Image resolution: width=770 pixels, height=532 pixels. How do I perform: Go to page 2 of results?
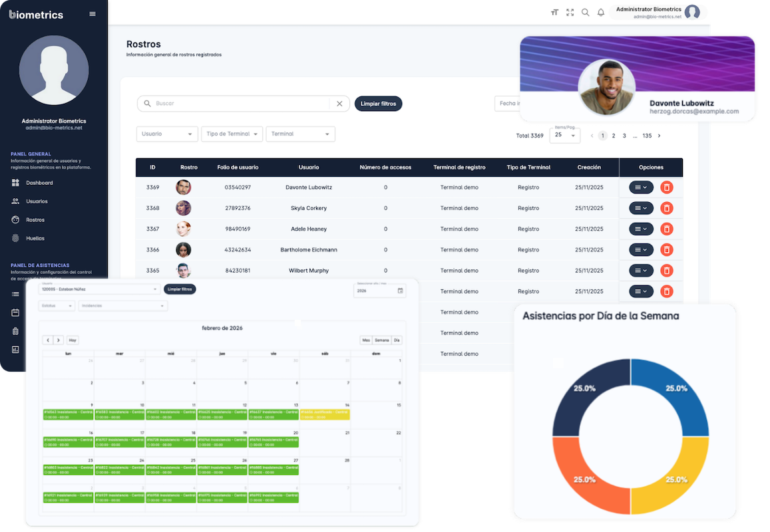(x=614, y=136)
